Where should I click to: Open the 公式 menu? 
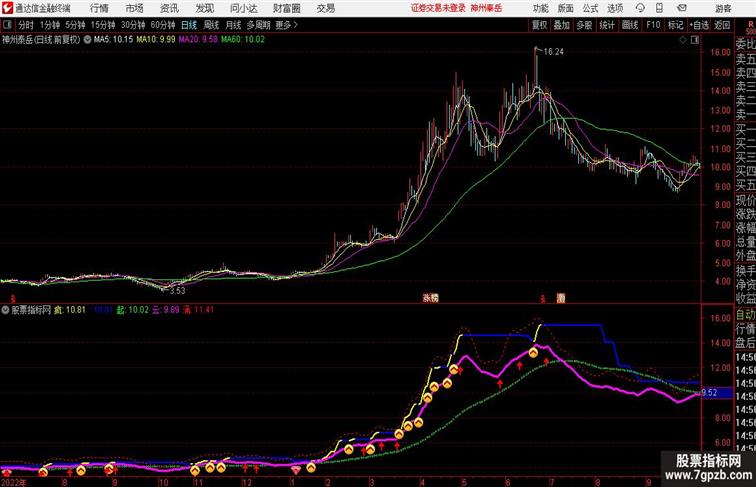click(590, 8)
